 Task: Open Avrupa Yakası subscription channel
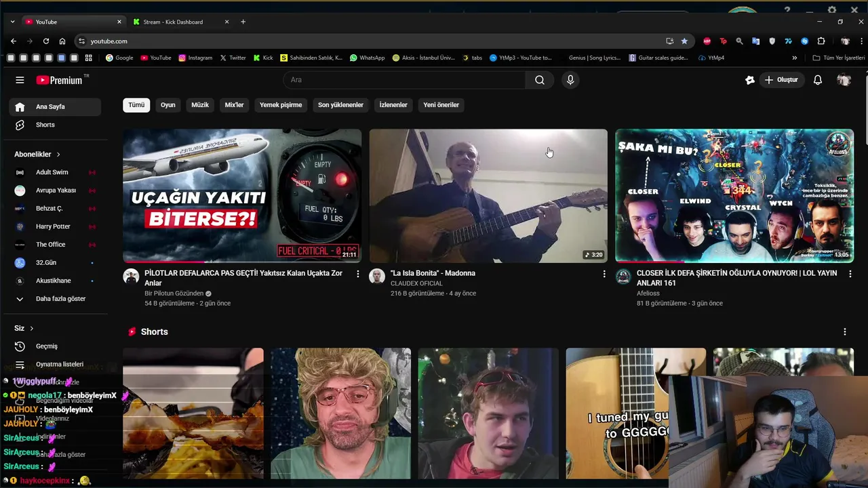(x=55, y=190)
